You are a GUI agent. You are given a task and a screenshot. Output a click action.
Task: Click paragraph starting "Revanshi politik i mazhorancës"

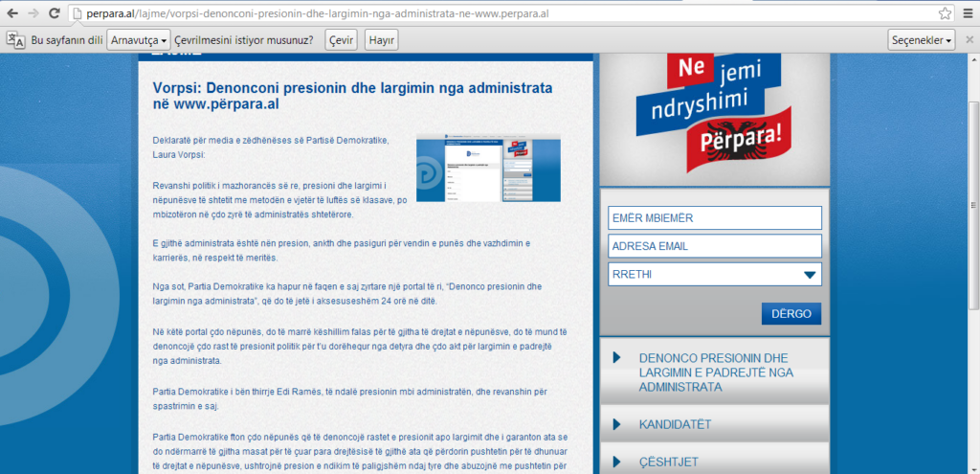pos(280,199)
